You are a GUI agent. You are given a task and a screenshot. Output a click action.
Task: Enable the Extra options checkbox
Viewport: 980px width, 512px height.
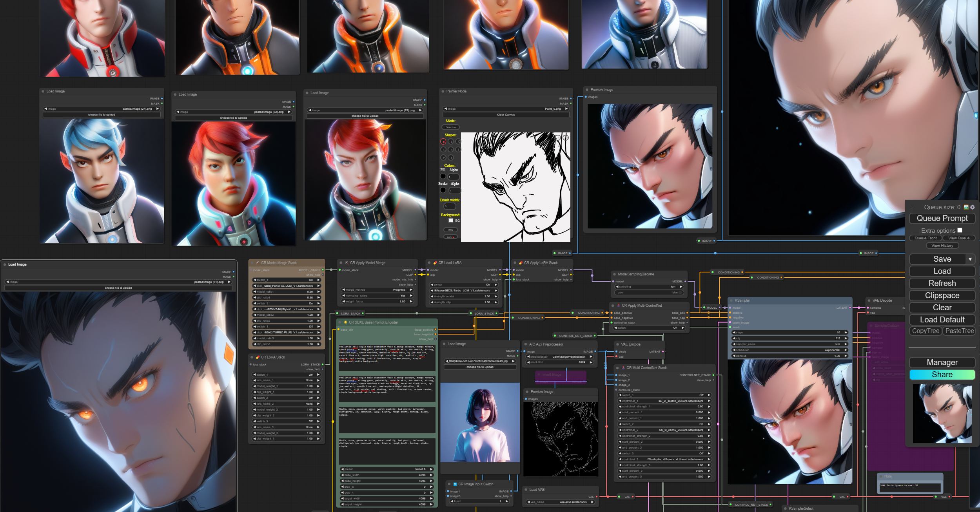point(960,230)
